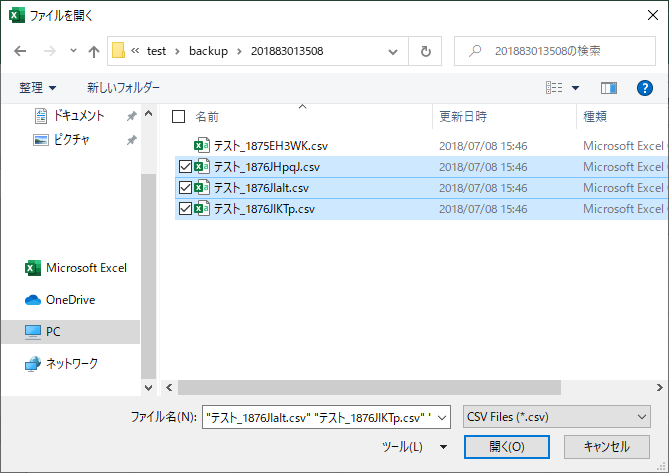This screenshot has height=473, width=669.
Task: Click the キャンセル button
Action: coord(606,446)
